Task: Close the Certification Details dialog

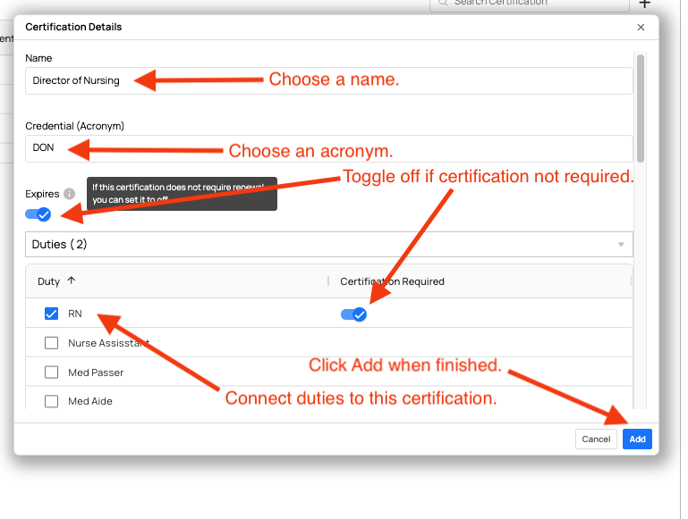Action: coord(641,27)
